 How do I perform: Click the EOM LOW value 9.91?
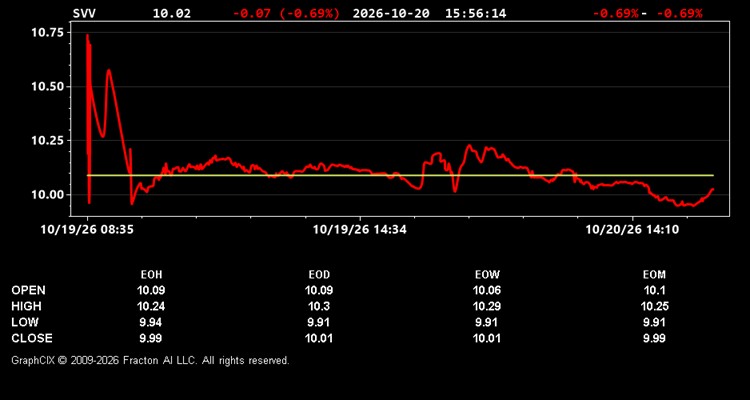654,322
